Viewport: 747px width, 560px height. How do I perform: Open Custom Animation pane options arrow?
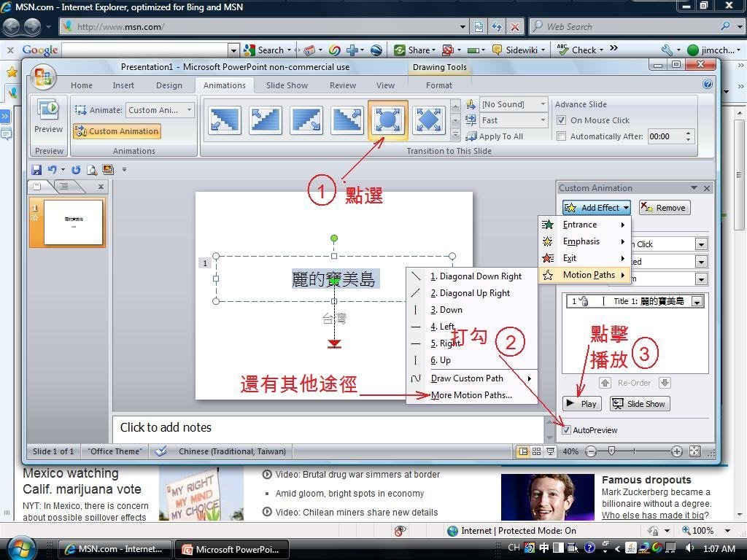pos(694,188)
